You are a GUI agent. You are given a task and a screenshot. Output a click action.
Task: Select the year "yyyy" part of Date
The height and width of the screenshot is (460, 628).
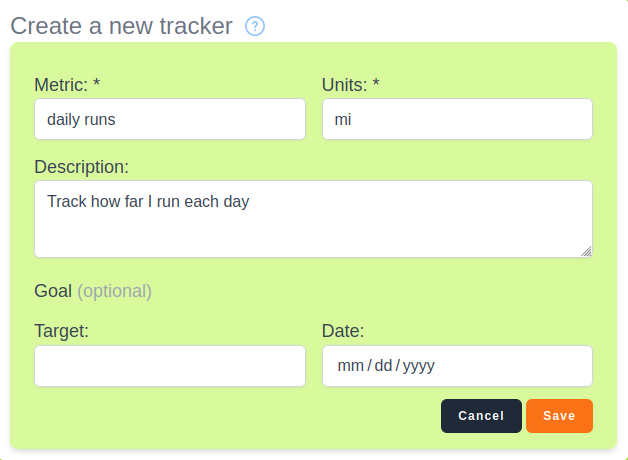click(418, 366)
